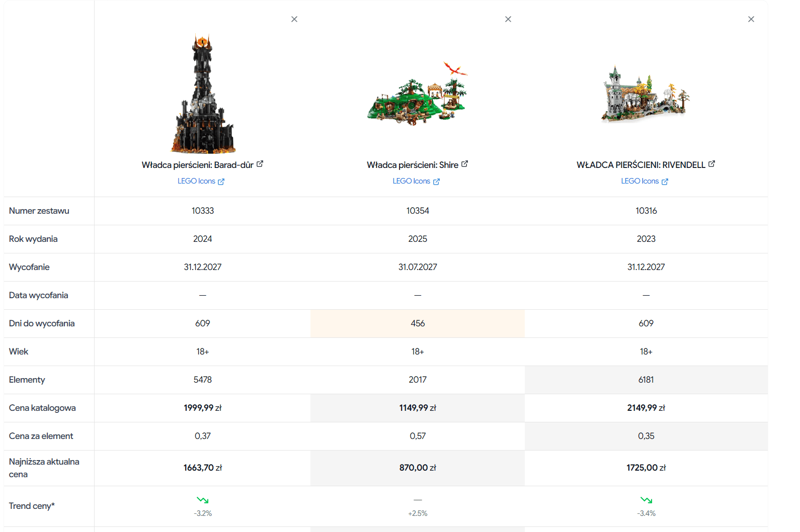Click external icon next to Rivendell LEGO Icons
800x532 pixels.
point(665,182)
